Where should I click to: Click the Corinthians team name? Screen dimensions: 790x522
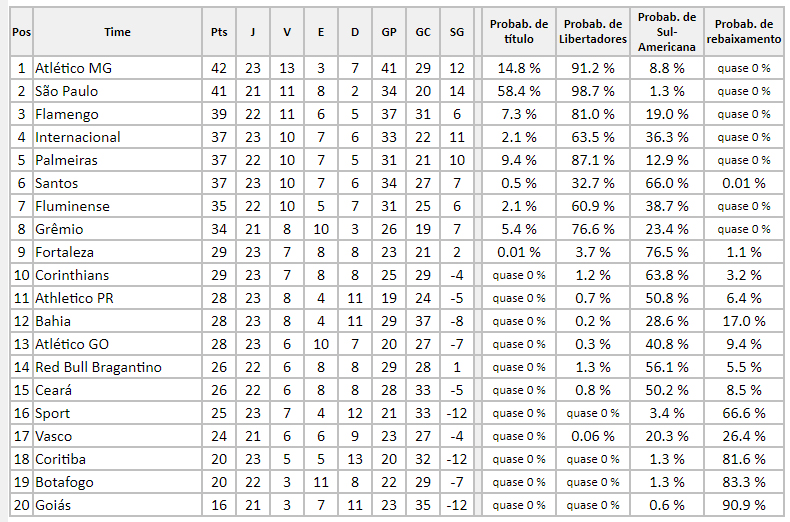(72, 275)
